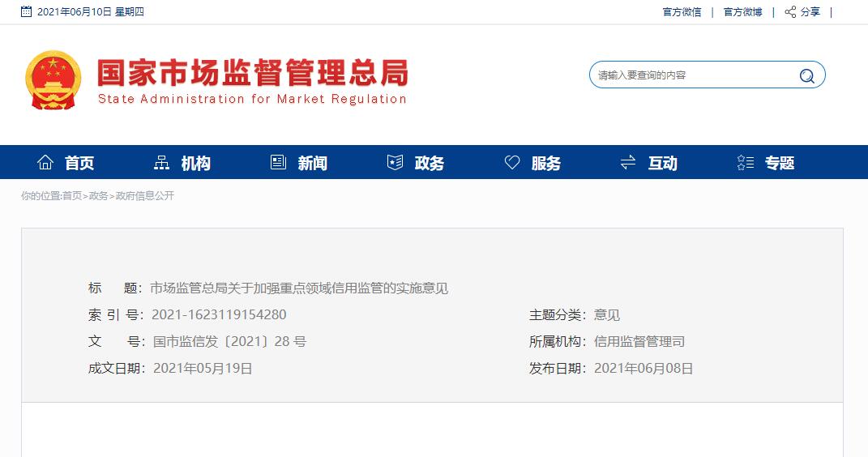The image size is (868, 457).
Task: Click the arrows icon beside 互动
Action: [x=628, y=162]
